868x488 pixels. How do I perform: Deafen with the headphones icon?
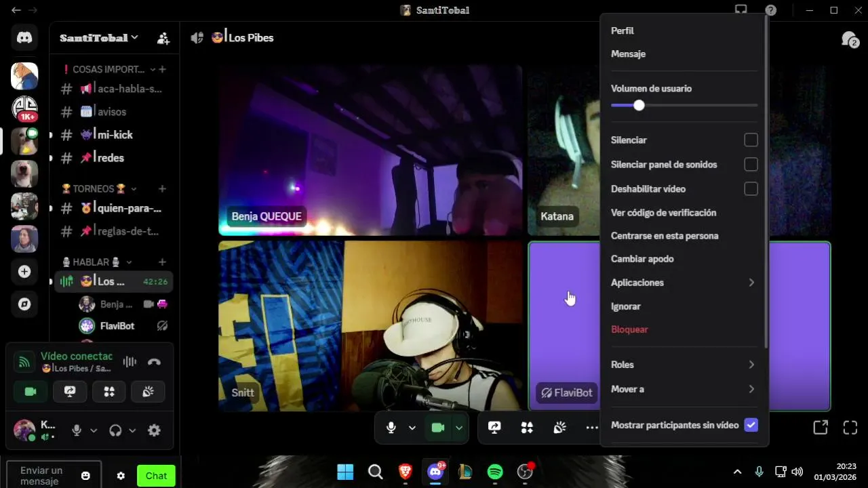(x=115, y=430)
